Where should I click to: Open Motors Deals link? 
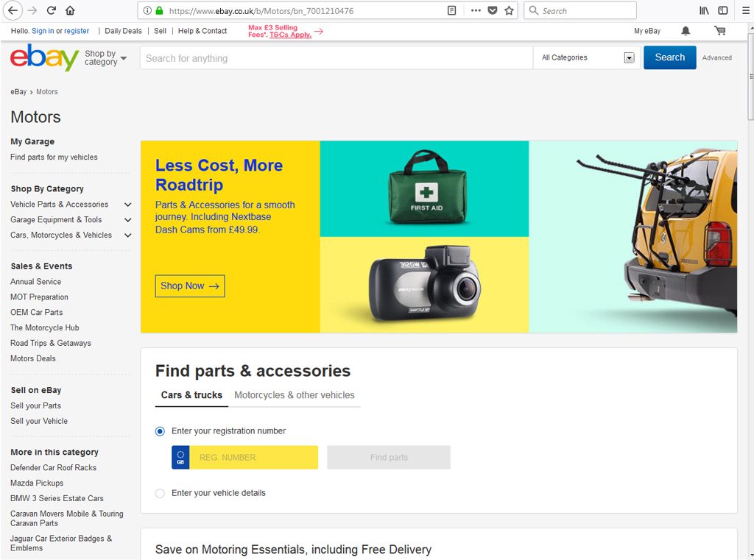point(32,358)
